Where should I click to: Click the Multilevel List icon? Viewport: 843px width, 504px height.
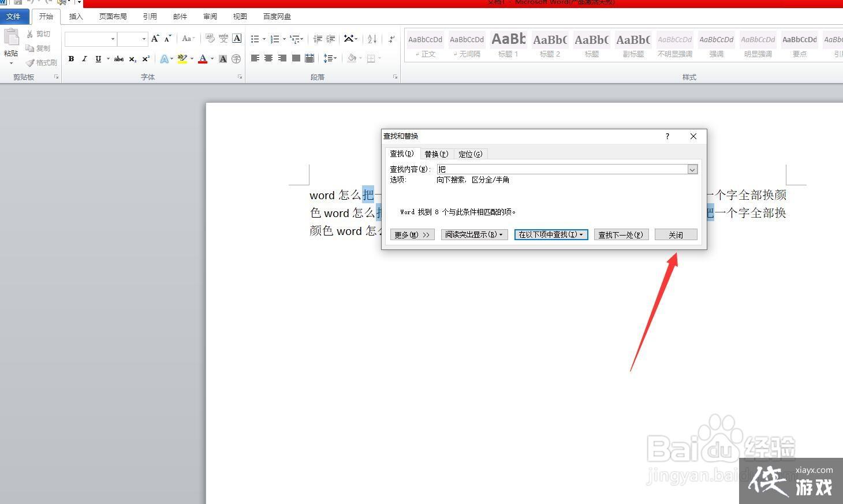(295, 39)
